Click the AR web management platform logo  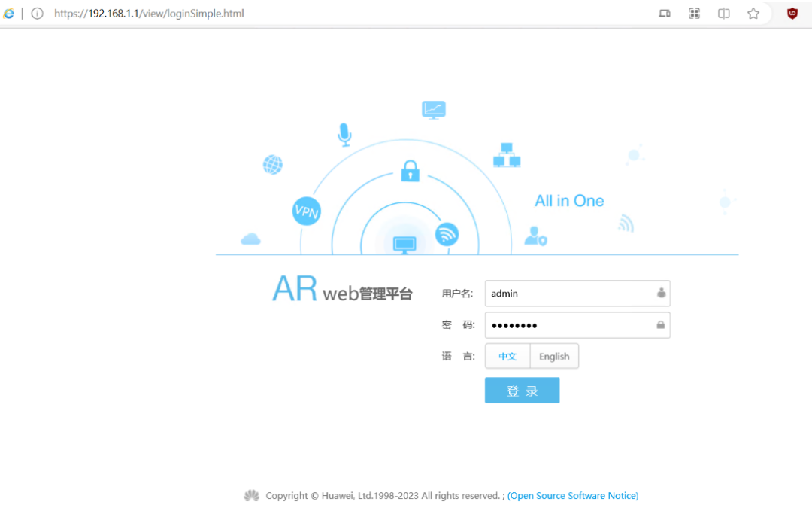[342, 289]
